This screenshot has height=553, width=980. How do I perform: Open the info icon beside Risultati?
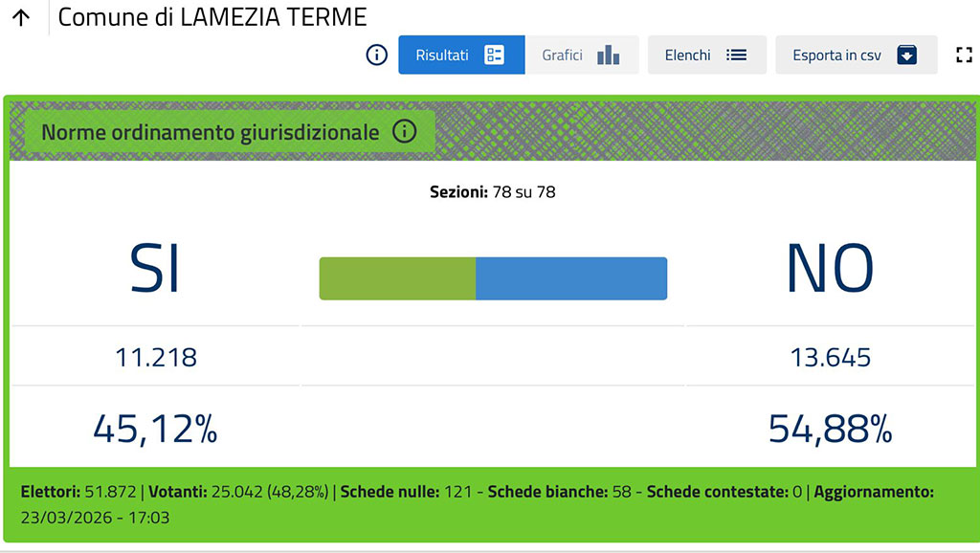[377, 55]
